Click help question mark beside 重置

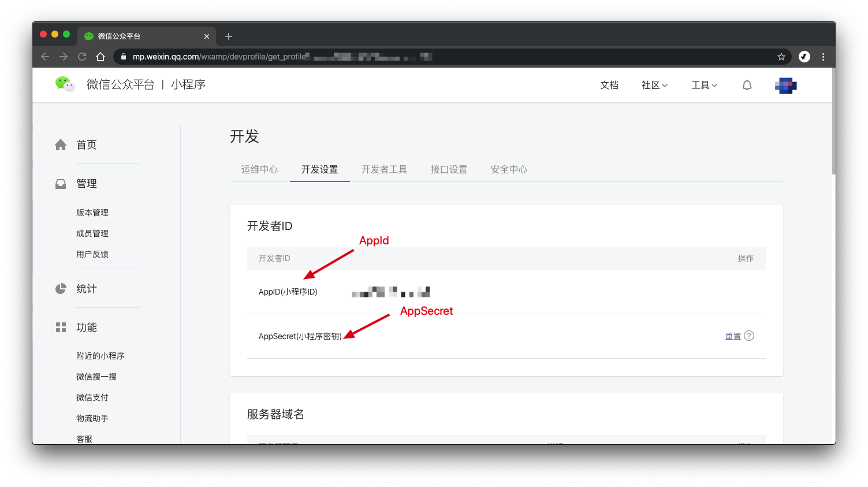click(x=749, y=336)
